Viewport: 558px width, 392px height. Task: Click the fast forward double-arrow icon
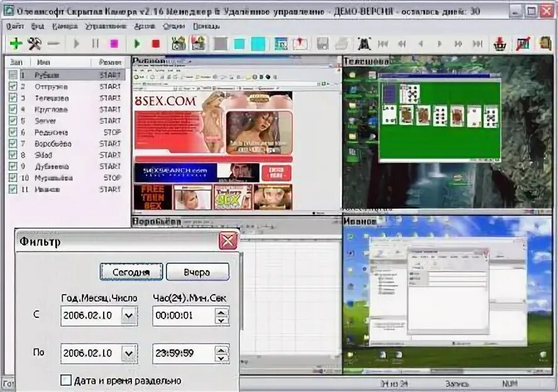[458, 44]
